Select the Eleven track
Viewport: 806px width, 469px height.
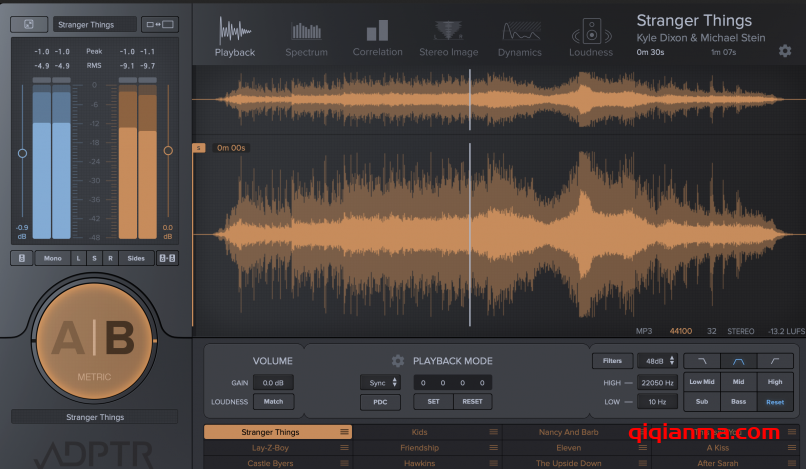point(576,448)
